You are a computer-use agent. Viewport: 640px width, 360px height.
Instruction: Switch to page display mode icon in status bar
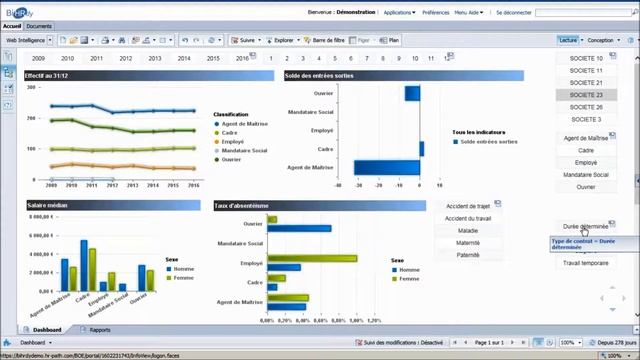point(539,342)
